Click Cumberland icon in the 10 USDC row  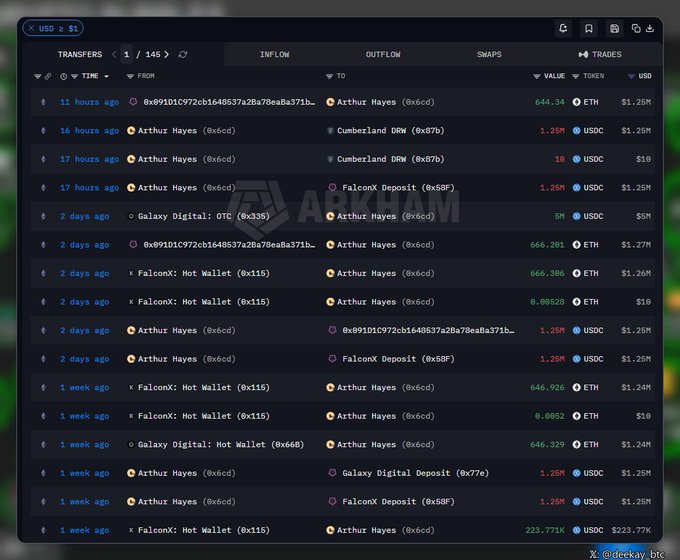click(x=330, y=159)
